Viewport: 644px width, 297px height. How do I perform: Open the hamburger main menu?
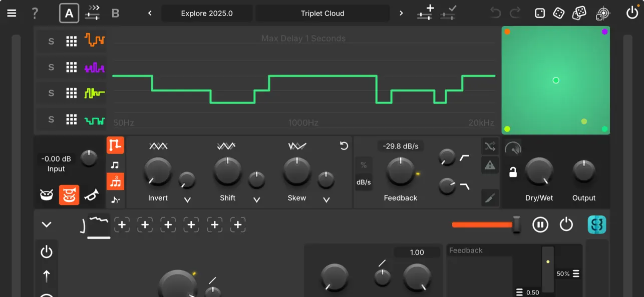pyautogui.click(x=12, y=13)
